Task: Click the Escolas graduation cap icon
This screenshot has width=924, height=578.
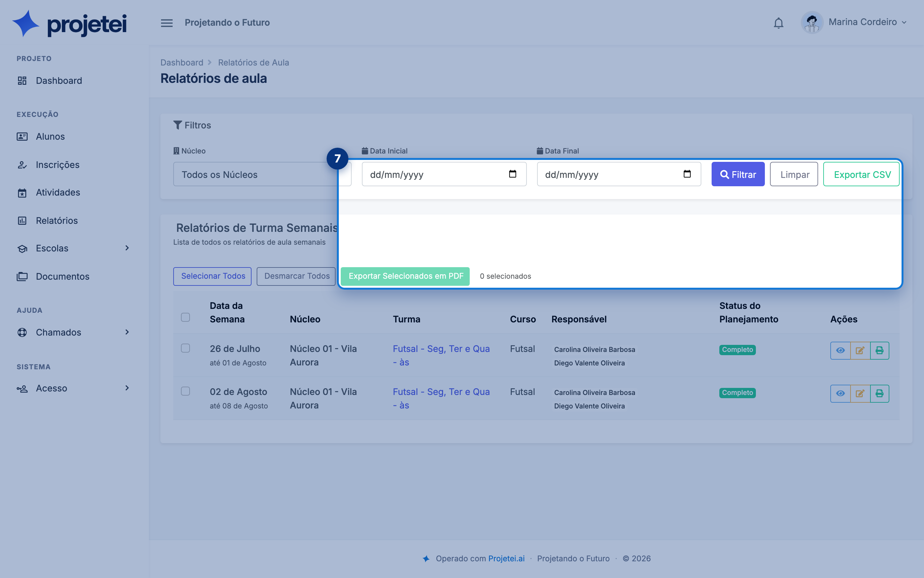Action: pos(22,249)
